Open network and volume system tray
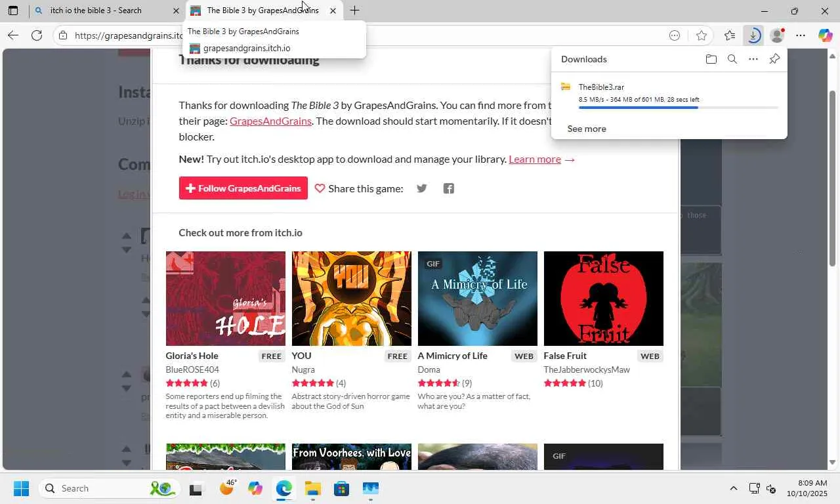Screen dimensions: 840x504 pyautogui.click(x=763, y=488)
